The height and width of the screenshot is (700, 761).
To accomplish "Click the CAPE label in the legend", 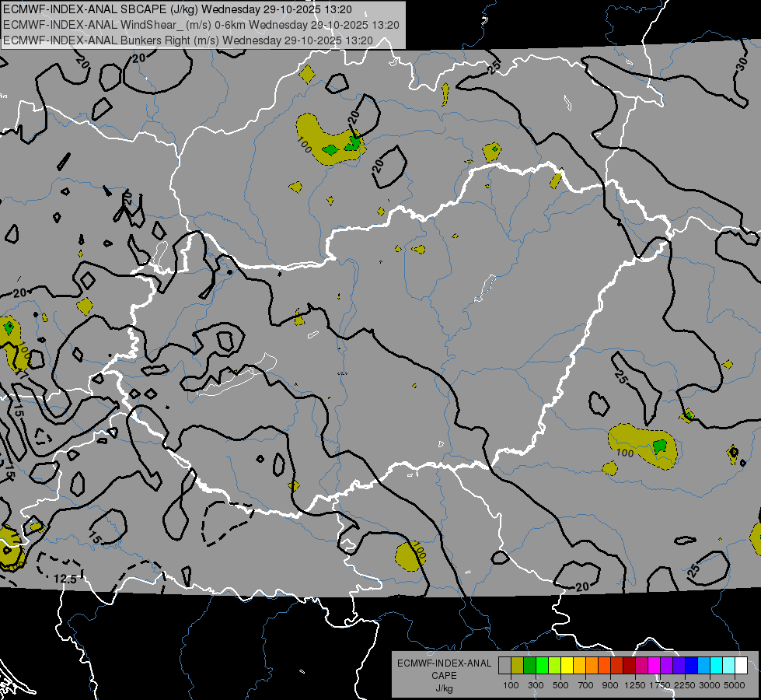I will (x=444, y=675).
